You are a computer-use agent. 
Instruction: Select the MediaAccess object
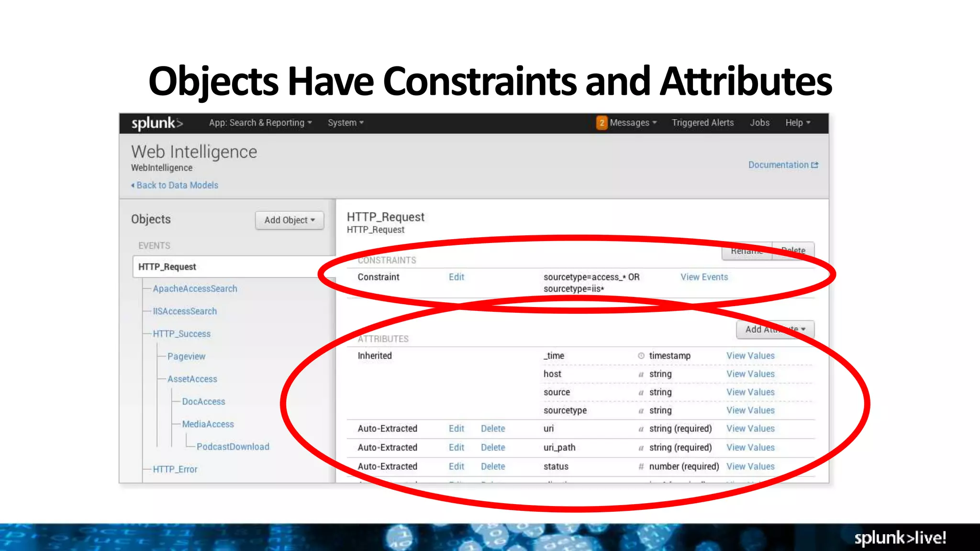pyautogui.click(x=208, y=424)
